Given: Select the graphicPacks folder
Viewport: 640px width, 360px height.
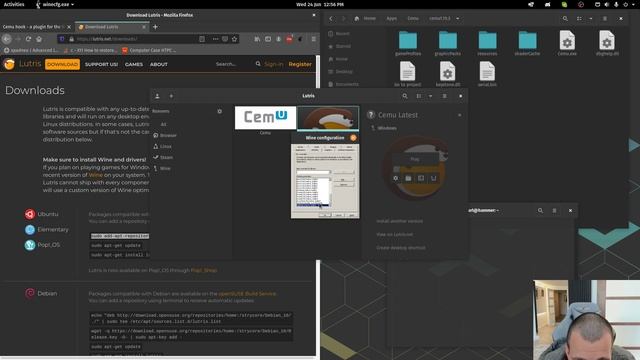Looking at the screenshot, I should [448, 43].
